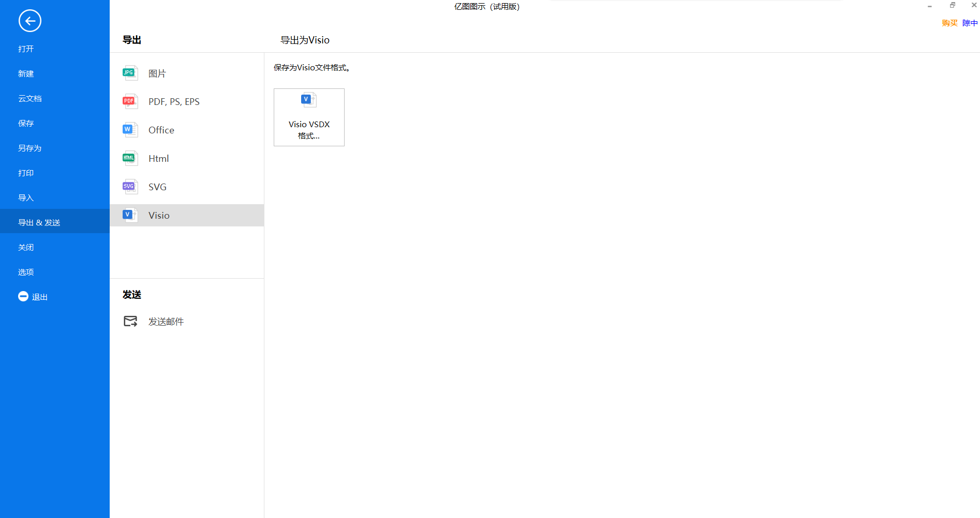
Task: Click the JPG image export icon
Action: click(x=130, y=73)
